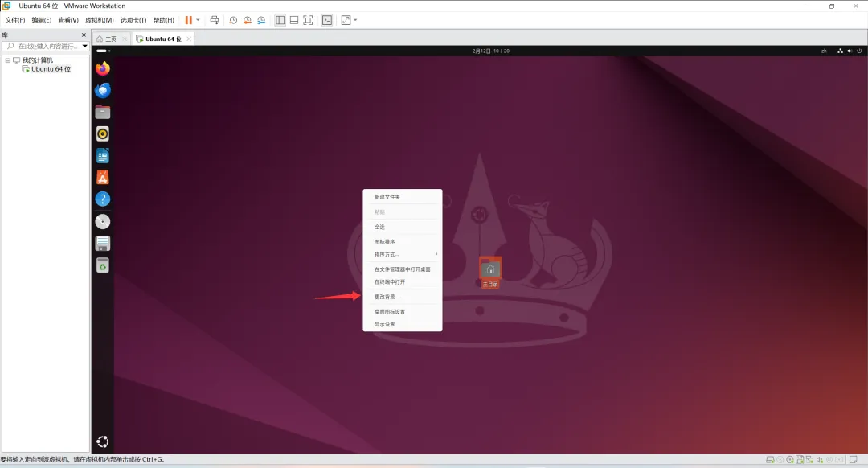The height and width of the screenshot is (468, 868).
Task: Click the stretch guest display icon
Action: click(x=346, y=20)
